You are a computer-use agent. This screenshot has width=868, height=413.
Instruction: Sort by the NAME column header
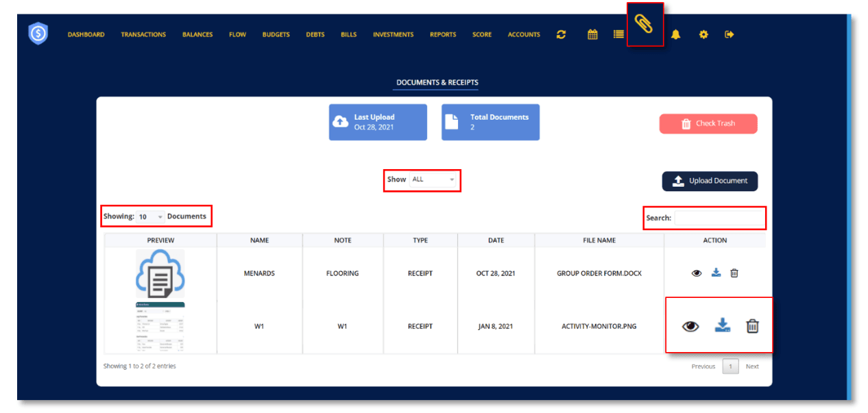click(x=260, y=240)
